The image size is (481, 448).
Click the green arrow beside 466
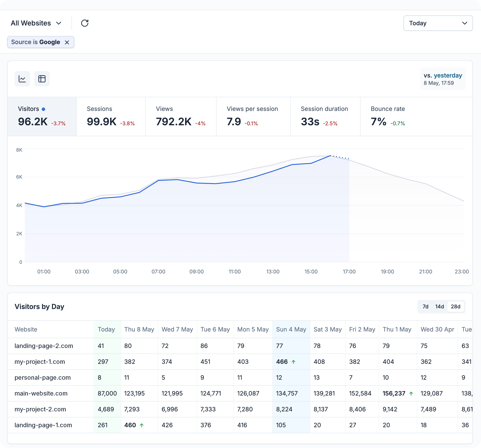(293, 362)
